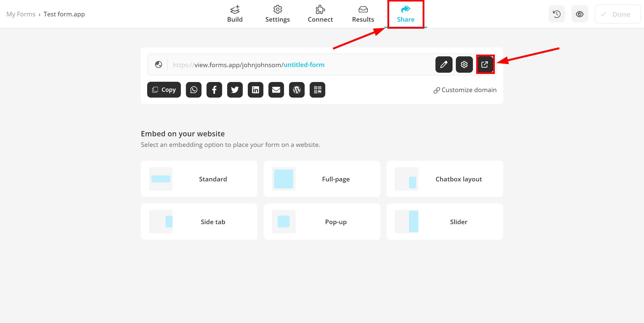Go to the Results tab

(363, 14)
